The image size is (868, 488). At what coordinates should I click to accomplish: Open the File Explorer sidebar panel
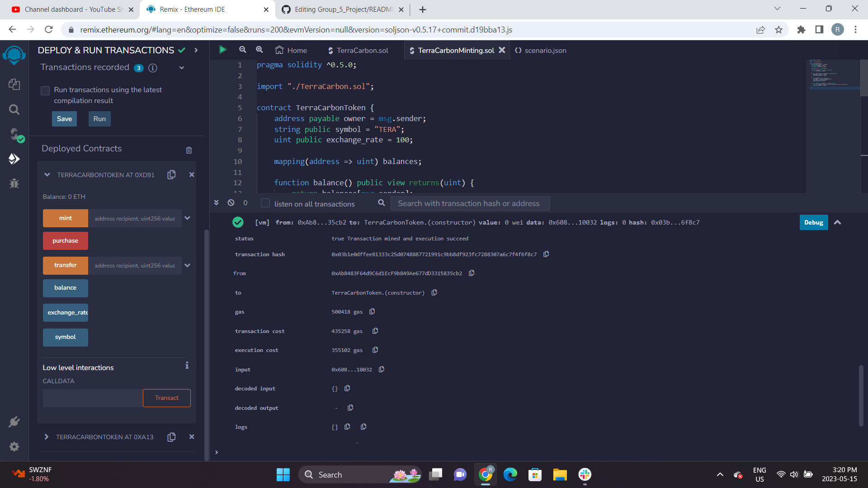(14, 84)
